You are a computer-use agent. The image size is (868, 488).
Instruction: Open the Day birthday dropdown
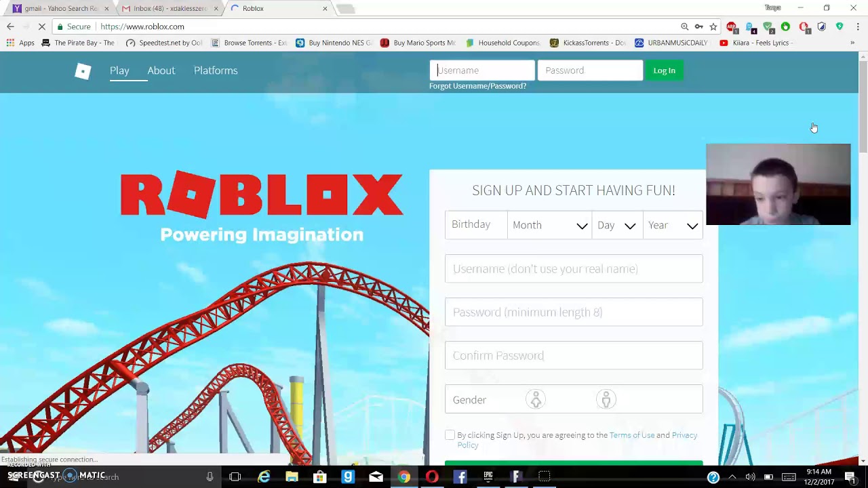tap(617, 225)
